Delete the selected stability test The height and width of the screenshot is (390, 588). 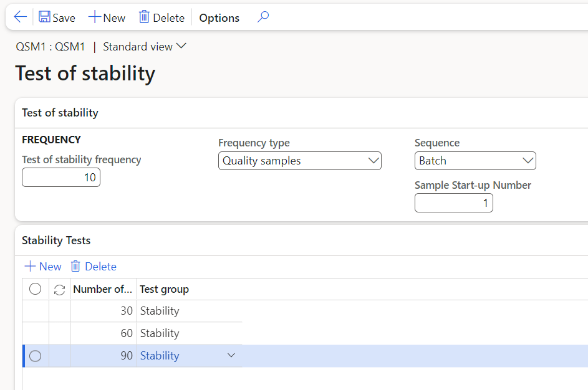tap(94, 267)
